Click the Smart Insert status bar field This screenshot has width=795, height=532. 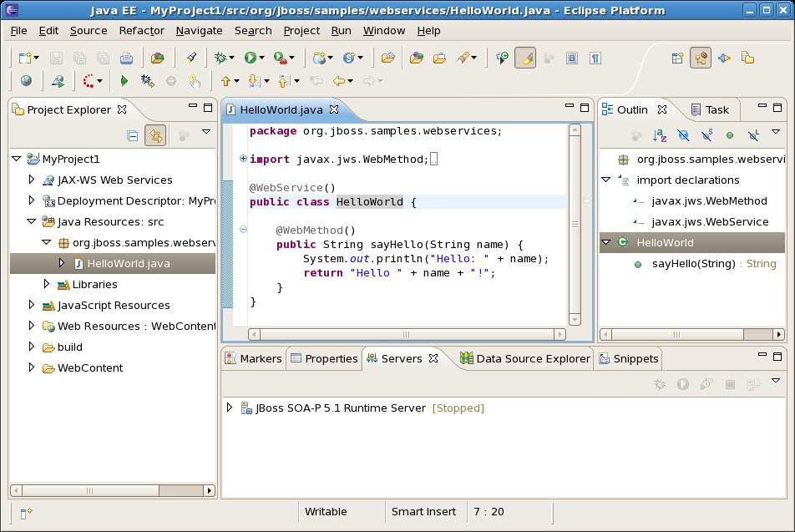pos(423,511)
